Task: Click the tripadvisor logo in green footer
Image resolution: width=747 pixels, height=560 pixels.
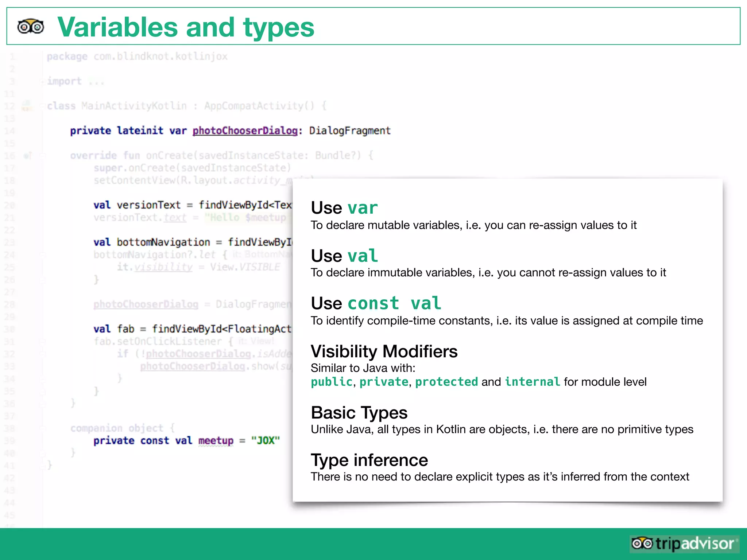Action: pos(684,544)
